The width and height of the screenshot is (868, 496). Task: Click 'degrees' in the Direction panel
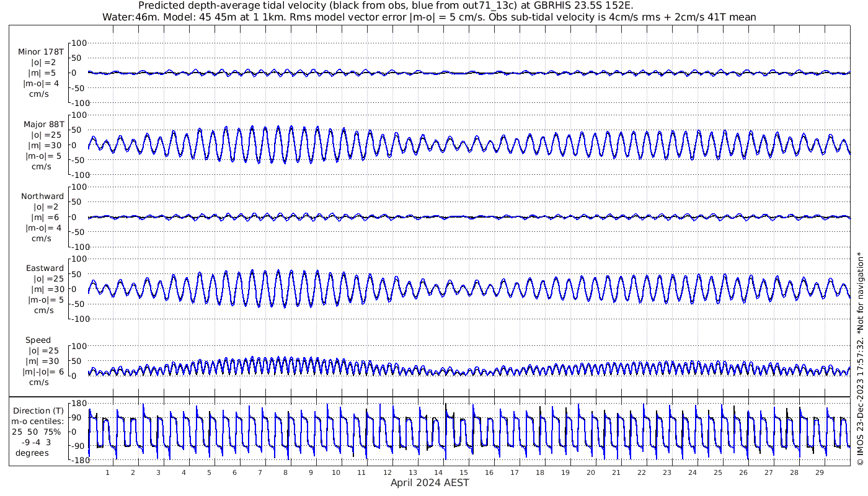coord(32,453)
